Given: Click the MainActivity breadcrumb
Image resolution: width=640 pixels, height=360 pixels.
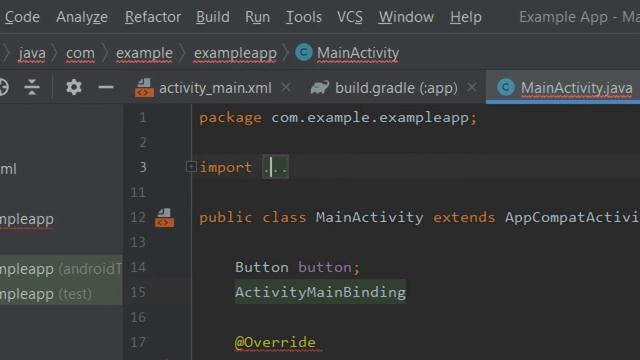Looking at the screenshot, I should pos(358,53).
